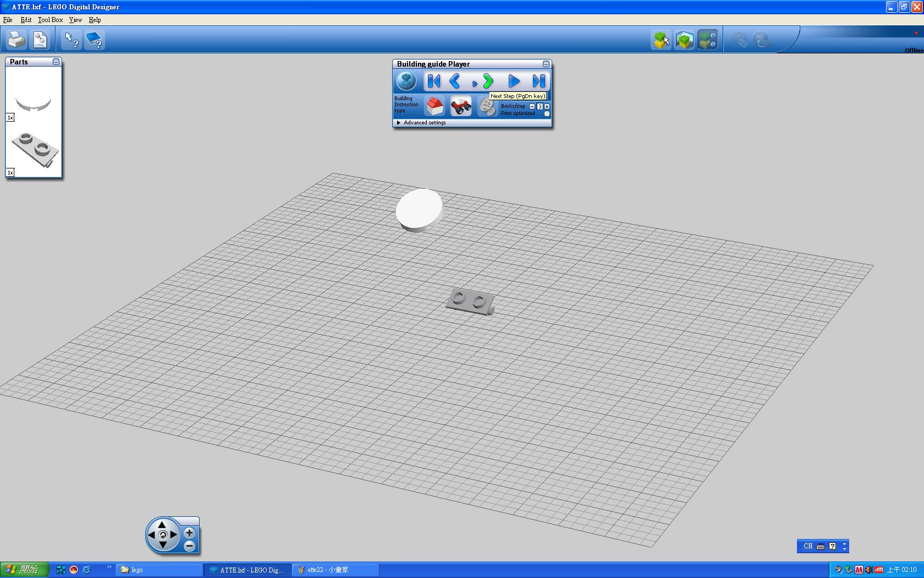Viewport: 924px width, 578px height.
Task: Open the Tool Box menu
Action: (x=50, y=20)
